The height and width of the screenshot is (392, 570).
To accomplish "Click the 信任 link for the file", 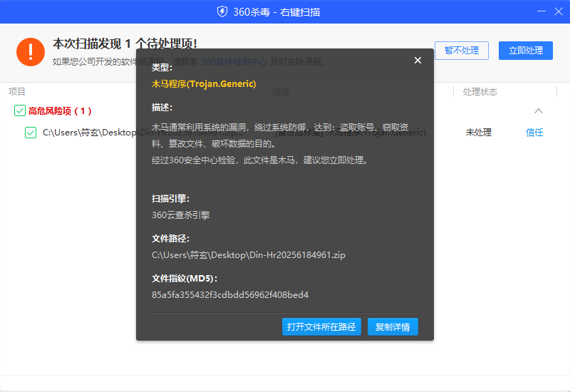I will (x=534, y=133).
